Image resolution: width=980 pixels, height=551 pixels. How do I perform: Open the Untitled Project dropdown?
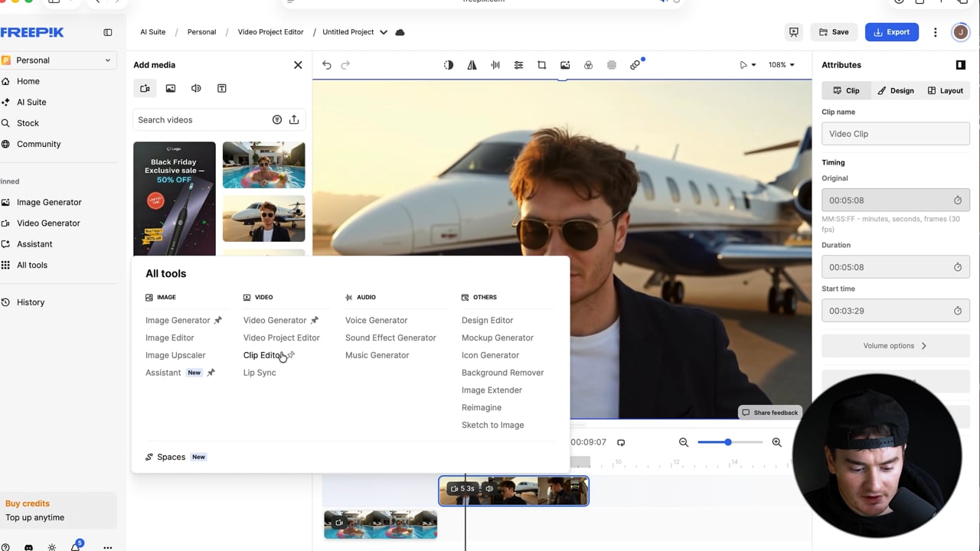coord(384,32)
